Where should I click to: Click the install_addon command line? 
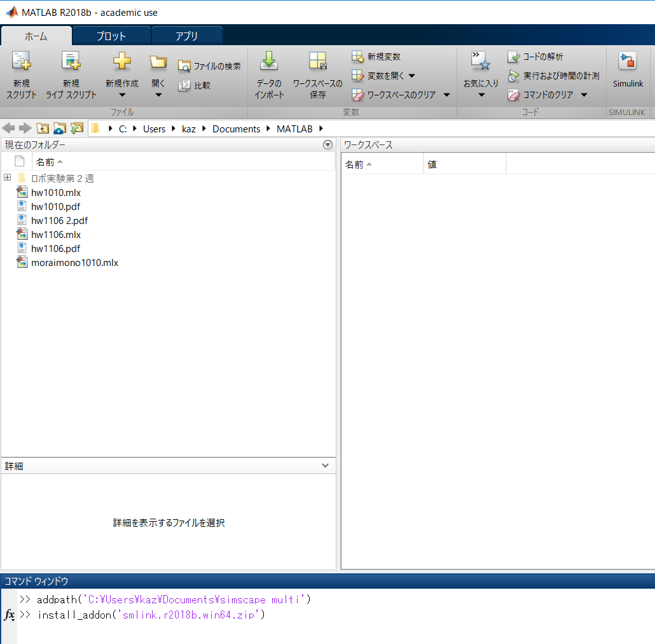[x=151, y=615]
